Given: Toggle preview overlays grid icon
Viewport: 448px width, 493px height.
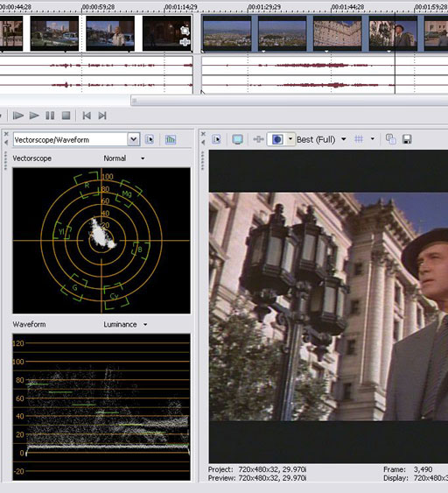Looking at the screenshot, I should click(x=359, y=138).
